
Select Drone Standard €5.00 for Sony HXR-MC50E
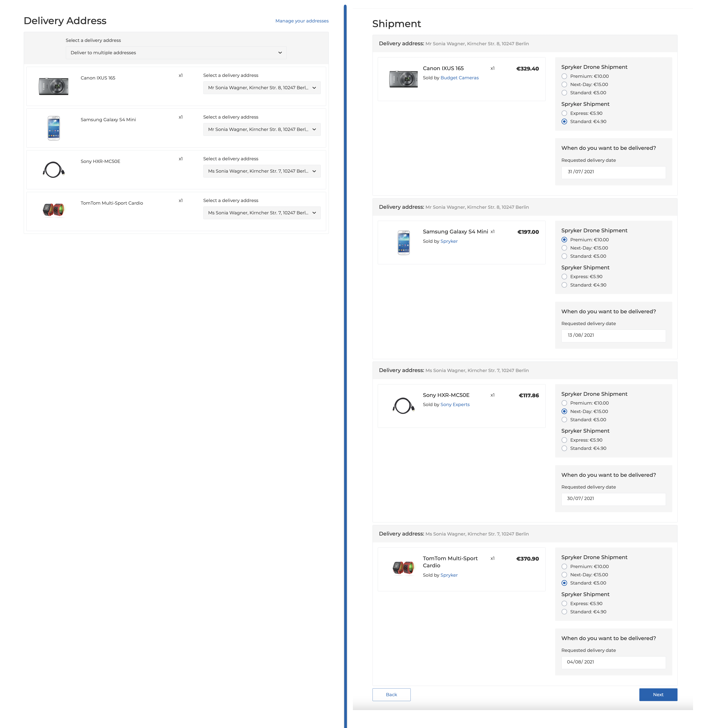point(564,420)
